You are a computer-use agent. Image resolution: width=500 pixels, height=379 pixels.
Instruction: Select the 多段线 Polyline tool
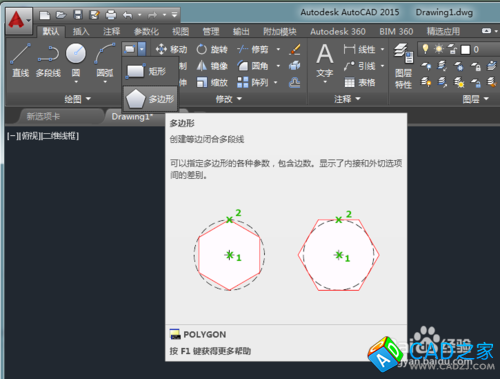pos(48,61)
